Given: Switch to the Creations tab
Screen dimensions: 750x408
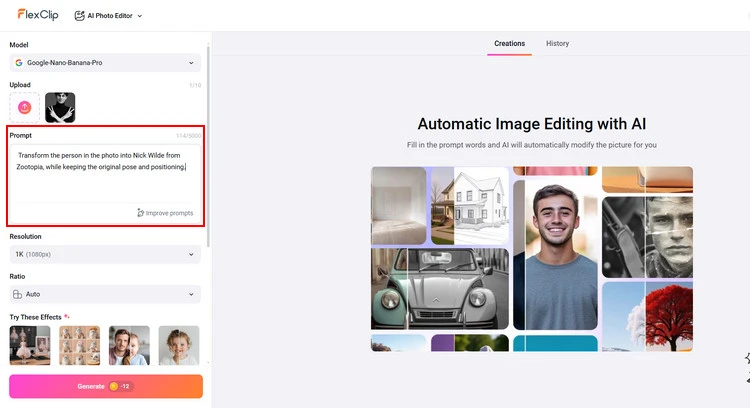Looking at the screenshot, I should (509, 44).
